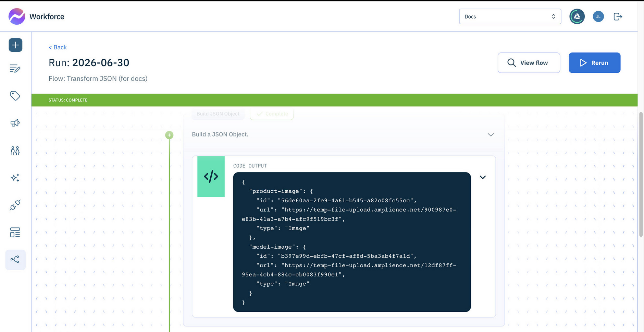This screenshot has height=332, width=644.
Task: Open the text editing lines sidebar icon
Action: (x=15, y=69)
